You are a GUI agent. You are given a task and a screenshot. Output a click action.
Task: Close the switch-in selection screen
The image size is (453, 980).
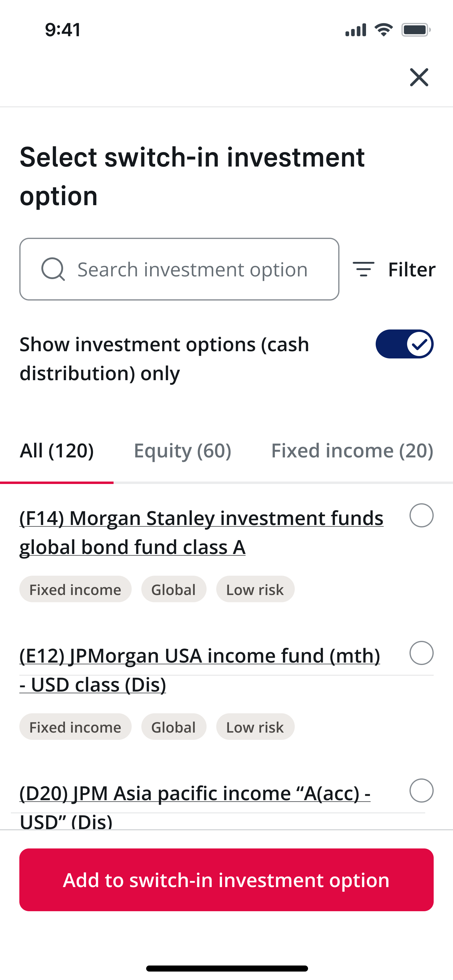[x=419, y=78]
